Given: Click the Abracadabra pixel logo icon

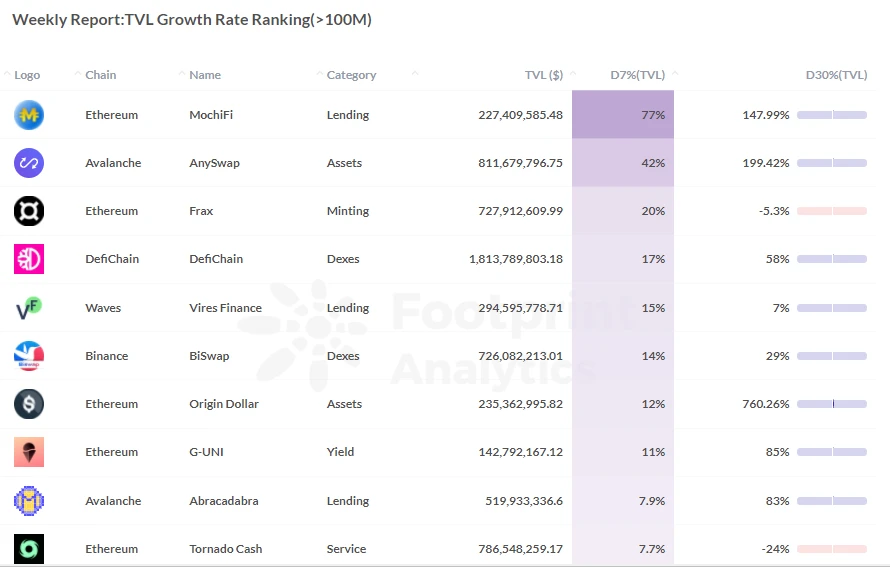Looking at the screenshot, I should click(x=29, y=501).
